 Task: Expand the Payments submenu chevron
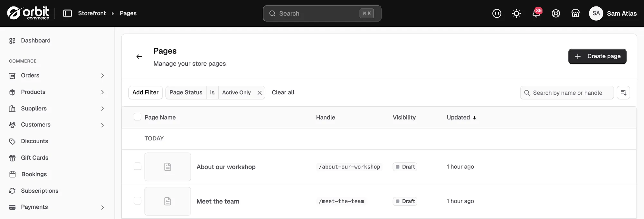(x=102, y=208)
